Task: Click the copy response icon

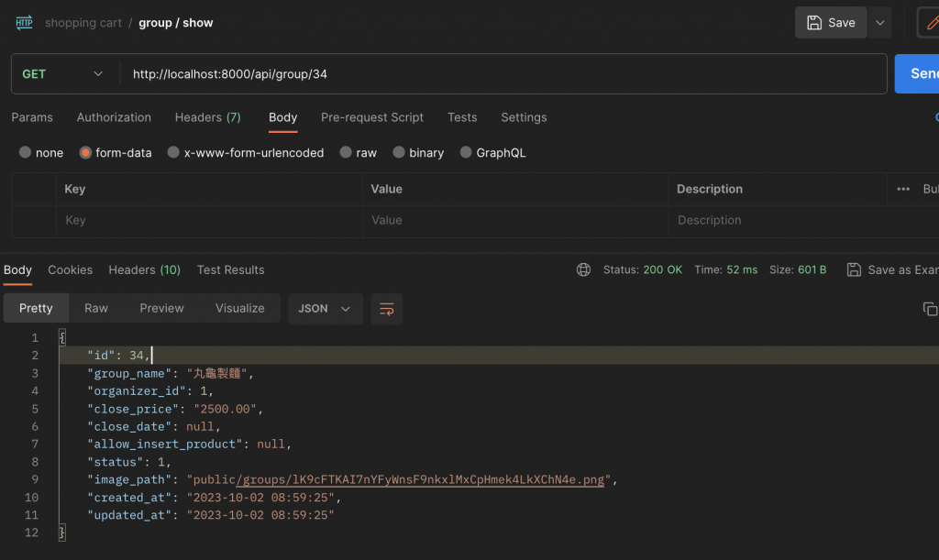Action: pos(929,309)
